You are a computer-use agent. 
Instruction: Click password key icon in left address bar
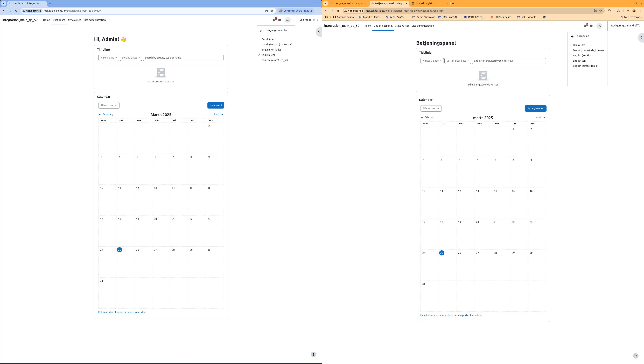pos(266,11)
